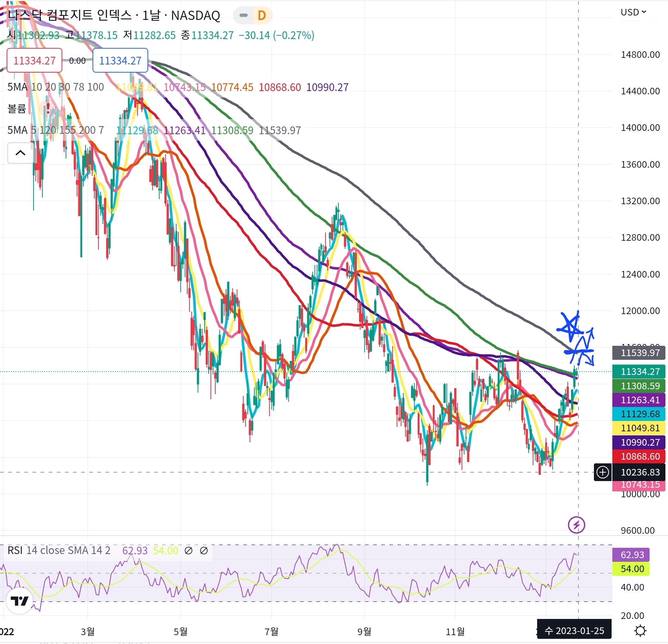The height and width of the screenshot is (644, 668).
Task: Select the RSI 14 close SMA 14 2 legend
Action: 59,550
